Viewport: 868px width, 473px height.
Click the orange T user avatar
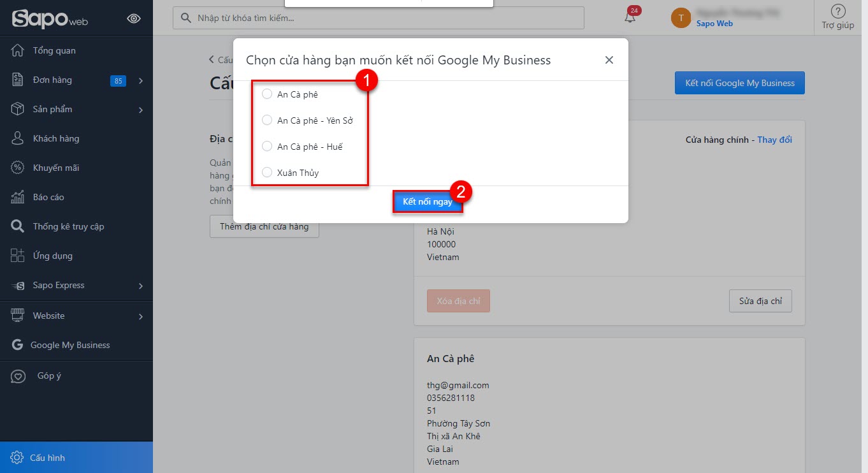(681, 18)
